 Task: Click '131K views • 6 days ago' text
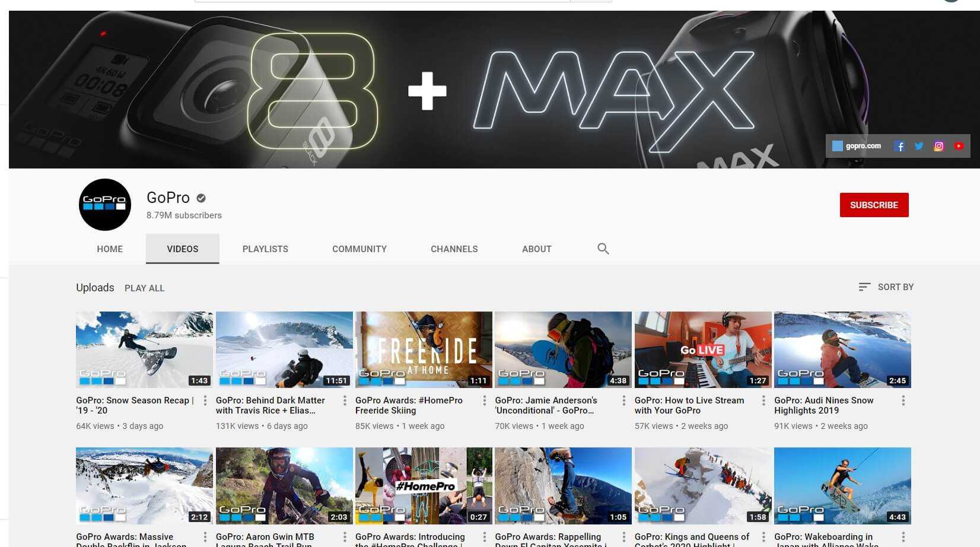262,426
